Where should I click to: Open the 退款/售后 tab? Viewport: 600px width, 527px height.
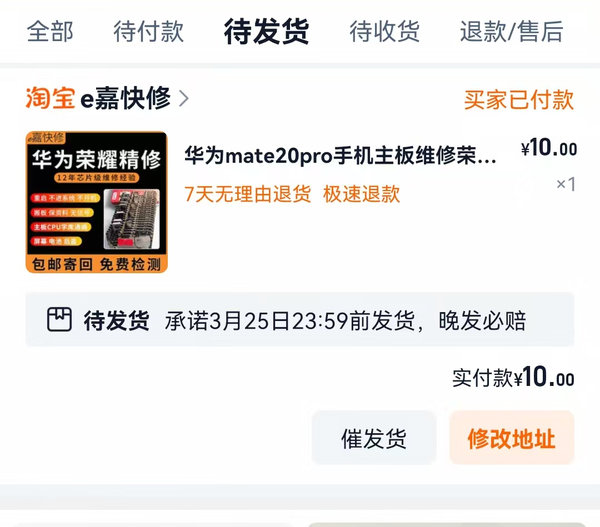click(512, 31)
